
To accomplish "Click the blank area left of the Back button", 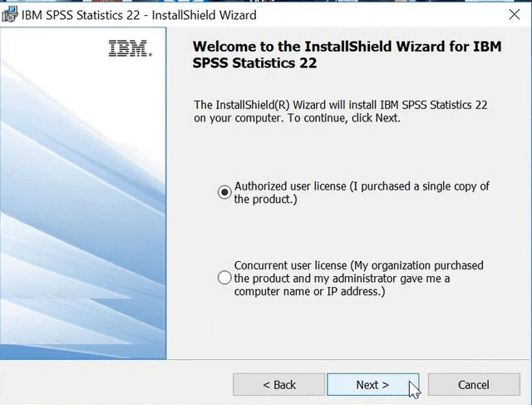I will click(x=116, y=383).
